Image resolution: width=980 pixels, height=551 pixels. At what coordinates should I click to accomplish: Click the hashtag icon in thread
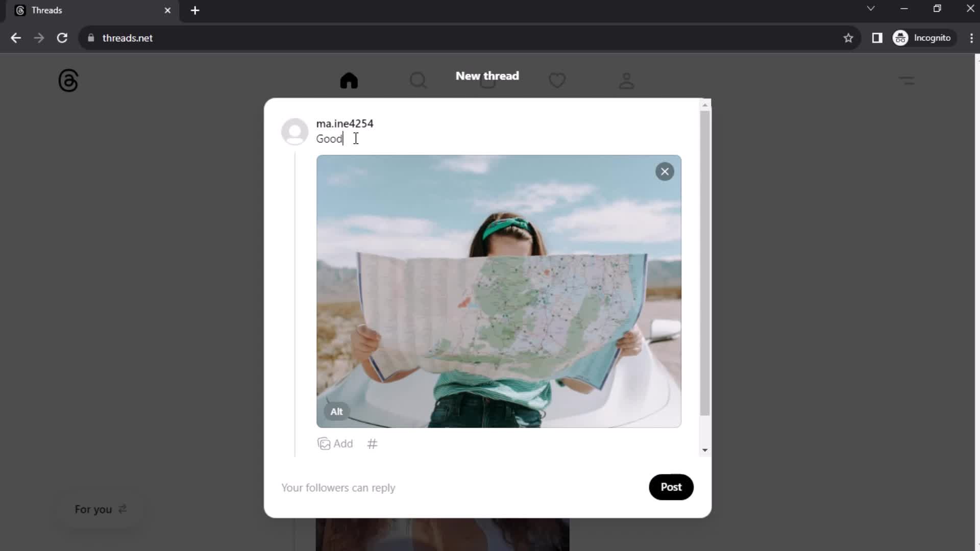tap(372, 443)
